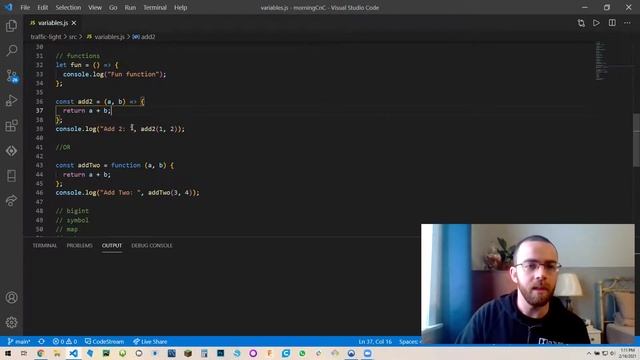Image resolution: width=640 pixels, height=360 pixels.
Task: Open the Zoom app from the taskbar
Action: click(x=367, y=353)
